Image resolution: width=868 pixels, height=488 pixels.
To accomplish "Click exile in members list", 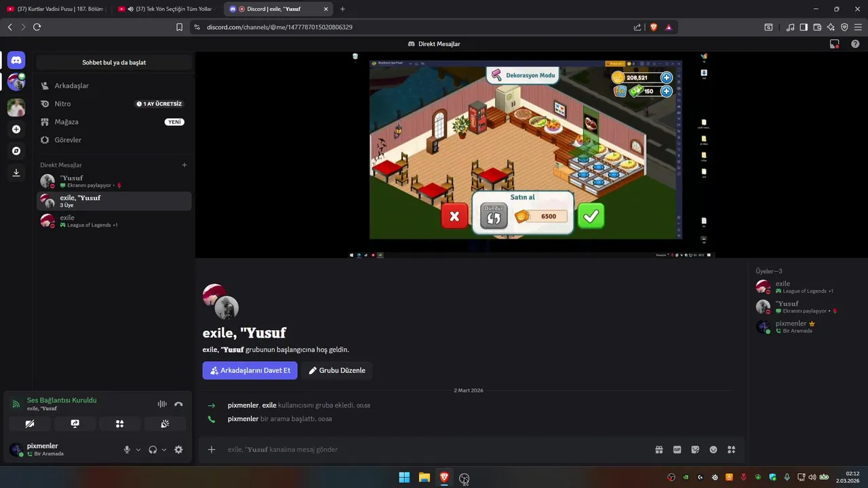I will [x=807, y=287].
